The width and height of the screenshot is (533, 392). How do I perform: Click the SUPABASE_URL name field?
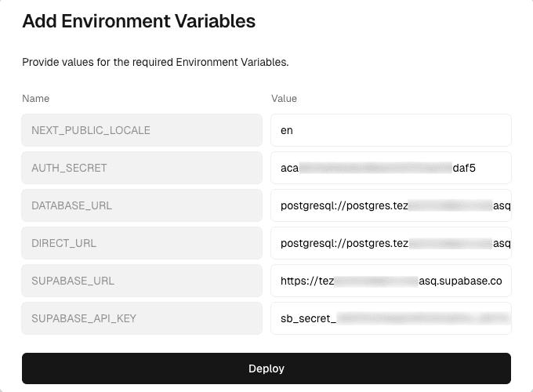tap(142, 281)
